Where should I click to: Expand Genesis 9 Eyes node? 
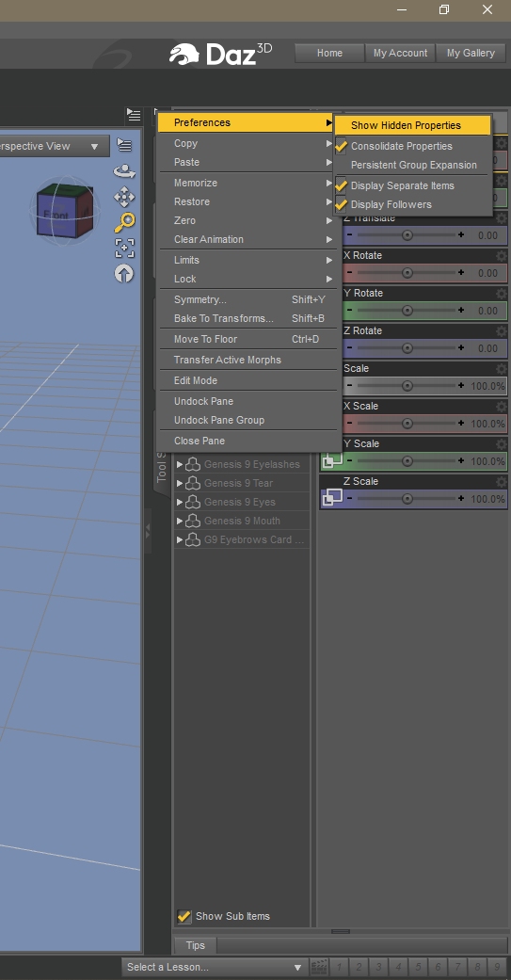click(x=180, y=502)
